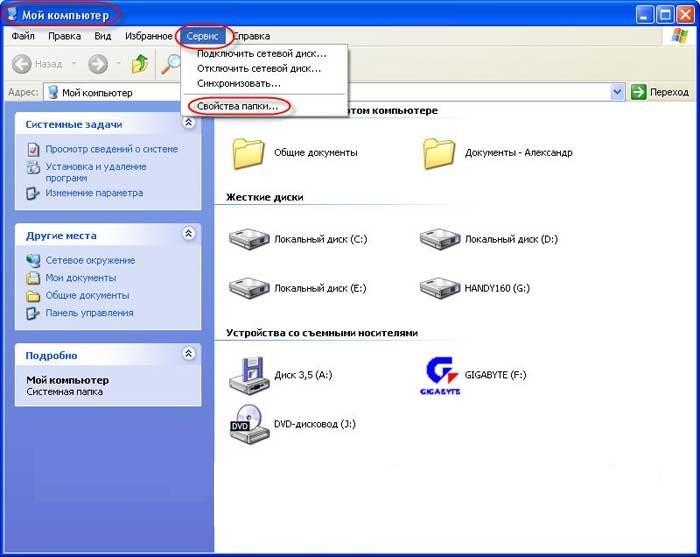Click icon beside Установка и удаление программ

33,167
